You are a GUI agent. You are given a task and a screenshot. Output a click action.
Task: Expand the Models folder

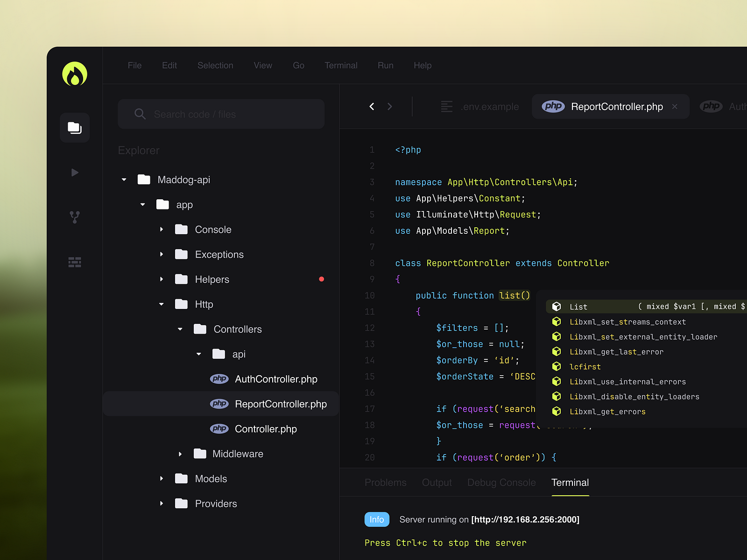point(161,478)
